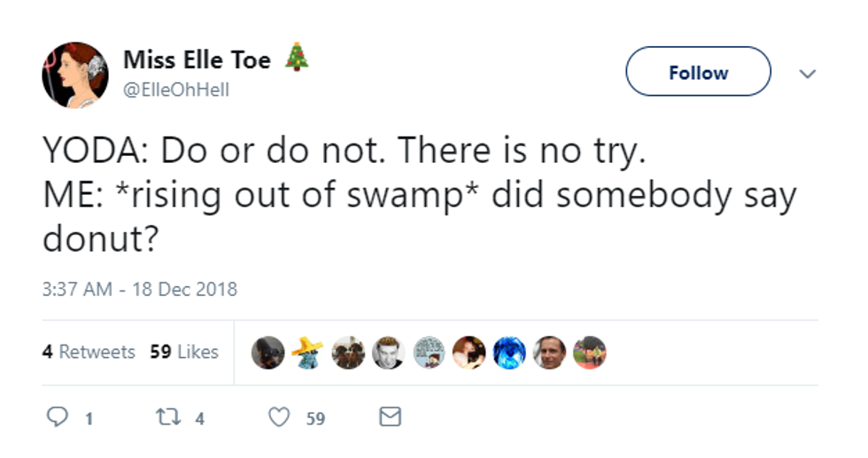Viewport: 868px width, 458px height.
Task: Click the comic strip liker avatar
Action: click(x=429, y=353)
